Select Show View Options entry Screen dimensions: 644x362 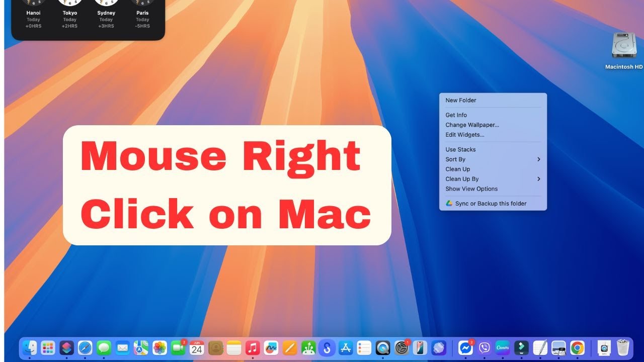(x=493, y=189)
